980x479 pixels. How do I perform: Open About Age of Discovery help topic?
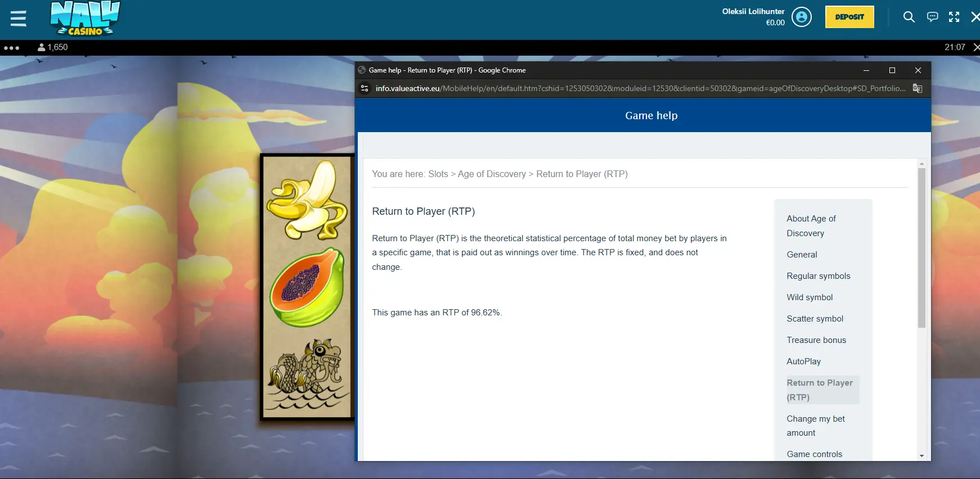point(811,225)
